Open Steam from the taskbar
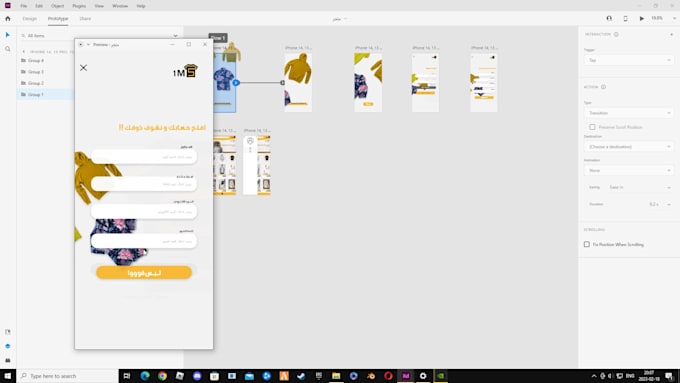The height and width of the screenshot is (383, 680). click(x=301, y=376)
